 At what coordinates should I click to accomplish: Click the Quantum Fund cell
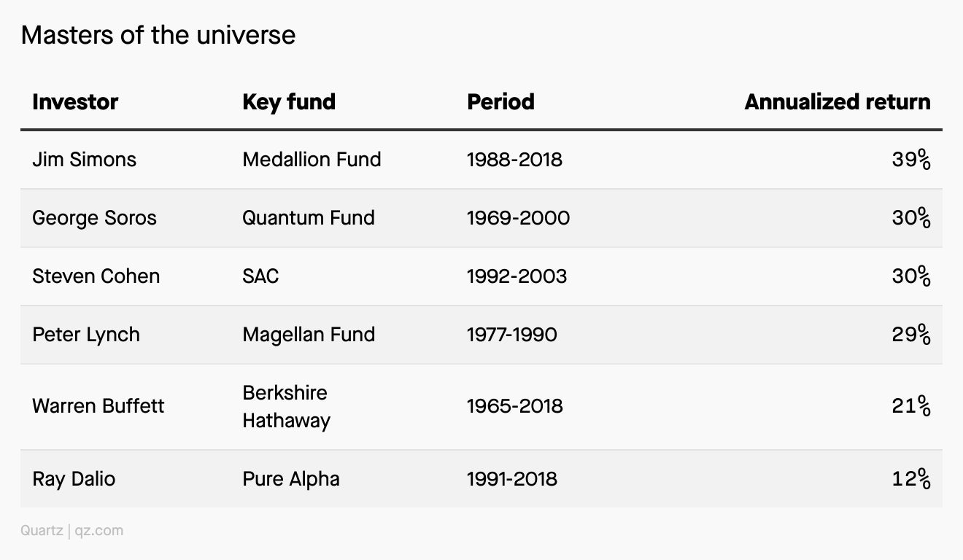(x=309, y=218)
